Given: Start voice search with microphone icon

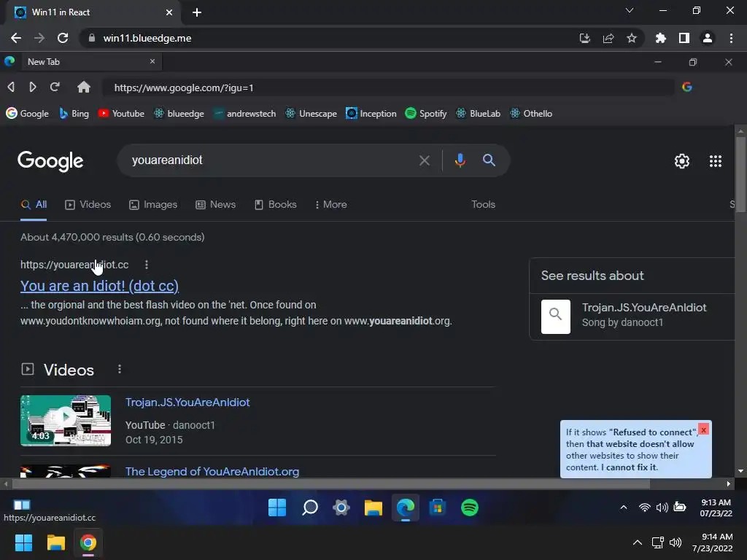Looking at the screenshot, I should click(x=460, y=160).
